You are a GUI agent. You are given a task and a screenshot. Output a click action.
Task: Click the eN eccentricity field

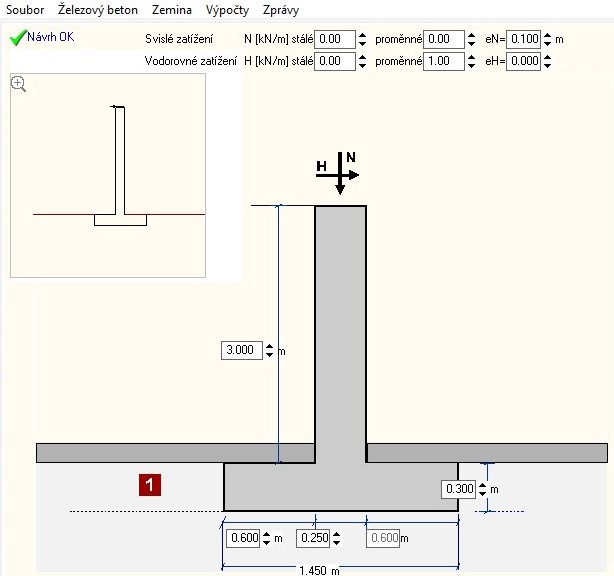click(x=524, y=39)
